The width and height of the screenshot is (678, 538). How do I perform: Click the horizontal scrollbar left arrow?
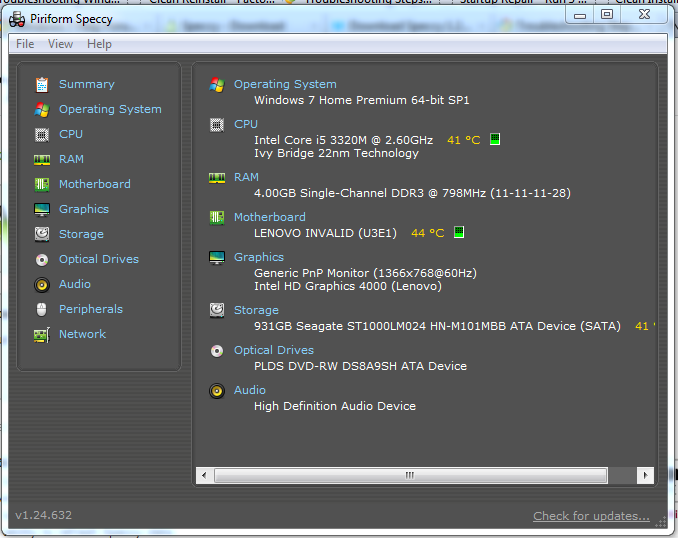pos(204,476)
